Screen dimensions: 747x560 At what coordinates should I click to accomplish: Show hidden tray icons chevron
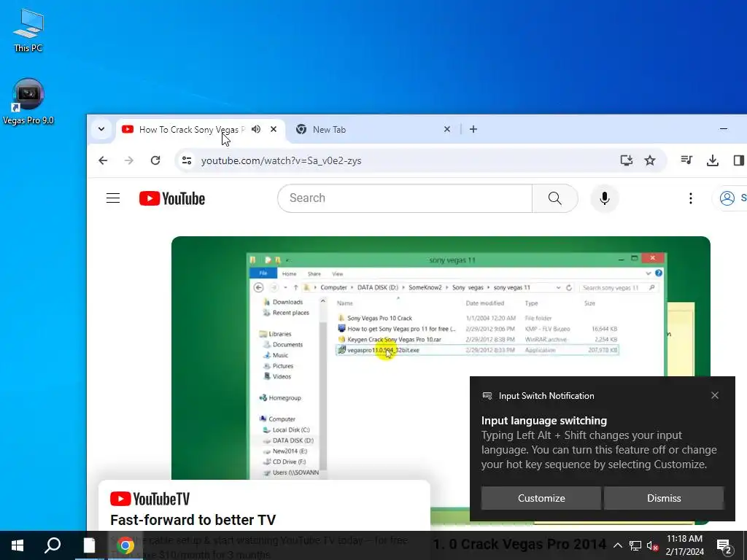pos(617,545)
